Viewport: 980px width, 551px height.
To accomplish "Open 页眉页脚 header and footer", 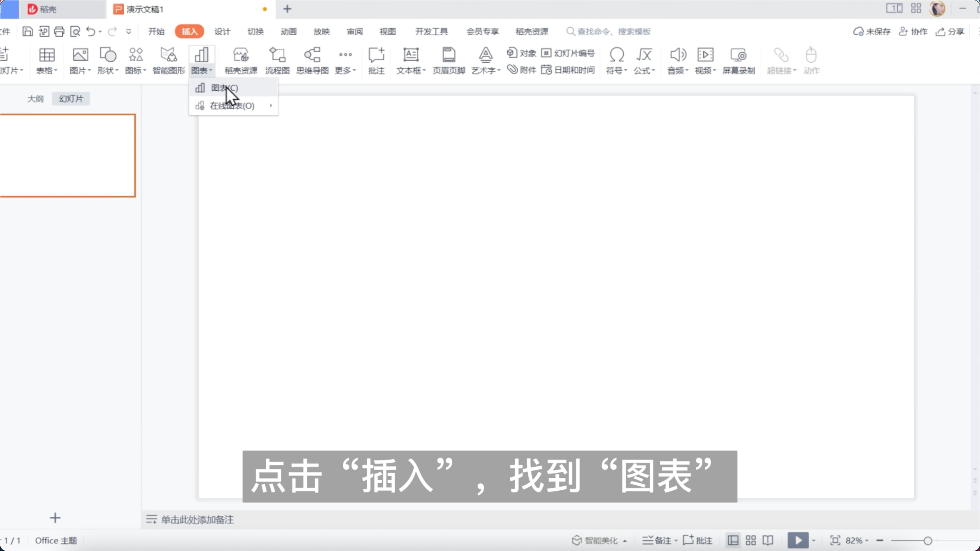I will pos(449,61).
